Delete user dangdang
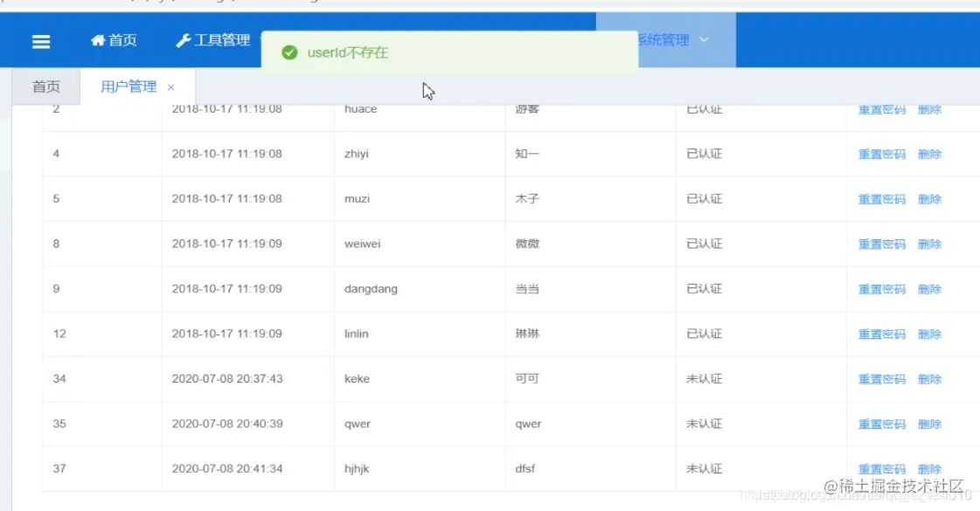Screen dimensions: 980x511 click(929, 289)
